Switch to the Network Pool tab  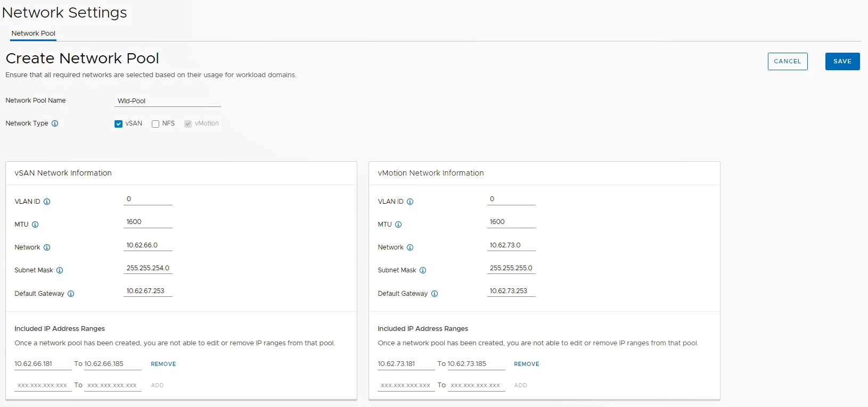click(33, 34)
